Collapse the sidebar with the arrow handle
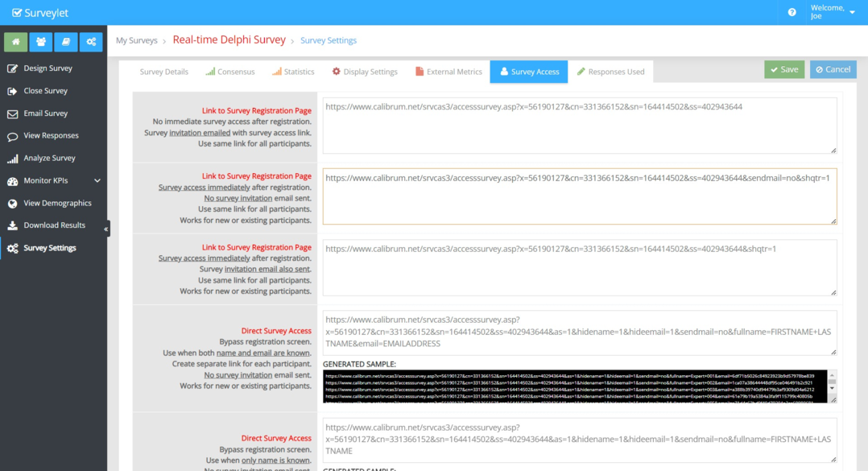Screen dimensions: 868x471 [106, 229]
